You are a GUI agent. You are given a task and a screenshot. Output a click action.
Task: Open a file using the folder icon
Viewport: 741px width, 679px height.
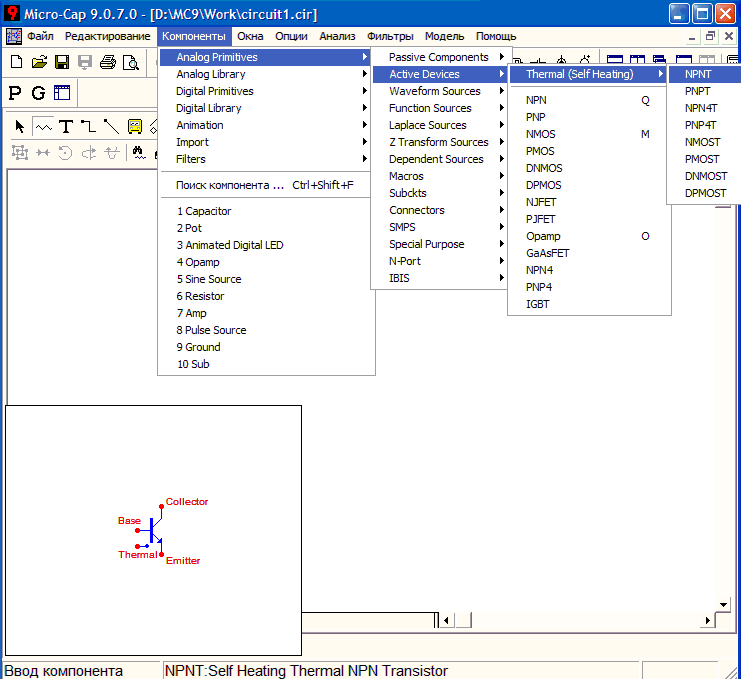pos(39,62)
